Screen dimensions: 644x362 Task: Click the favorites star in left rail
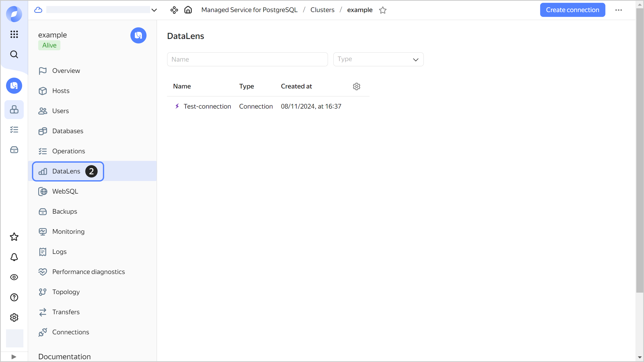[14, 237]
